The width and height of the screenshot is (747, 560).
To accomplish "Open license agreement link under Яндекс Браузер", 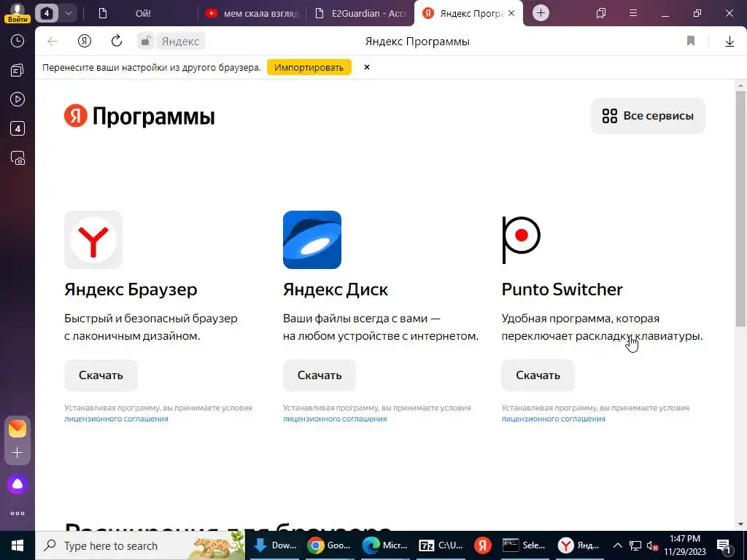I will (116, 419).
